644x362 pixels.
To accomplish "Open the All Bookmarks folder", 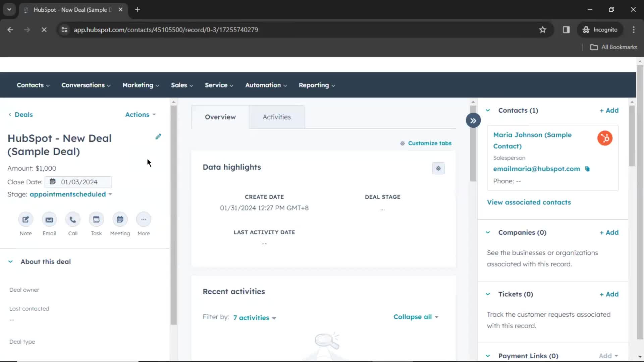I will pyautogui.click(x=613, y=47).
